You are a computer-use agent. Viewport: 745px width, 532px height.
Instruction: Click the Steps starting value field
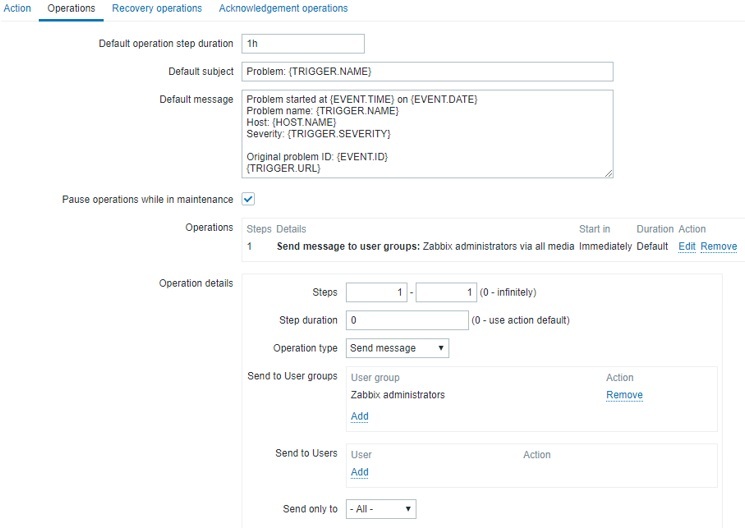point(377,292)
